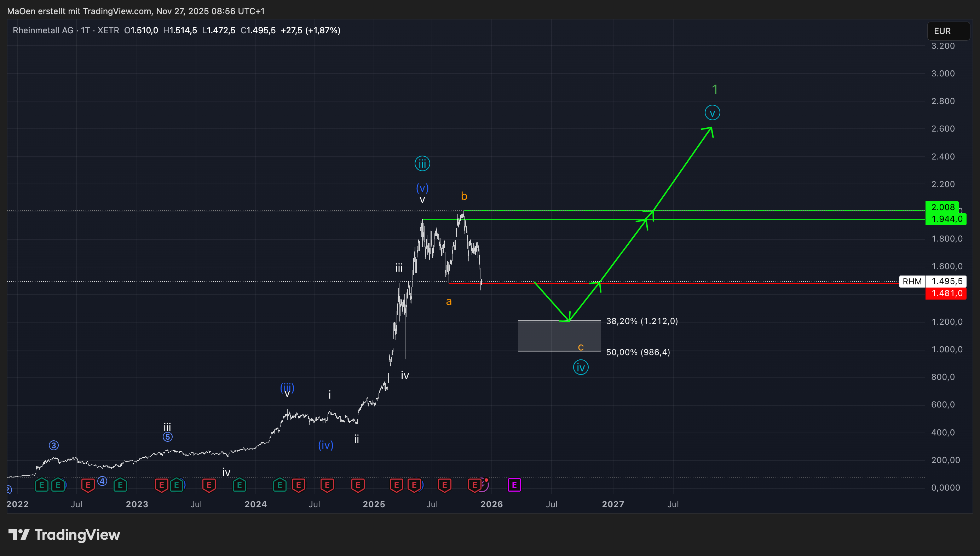This screenshot has height=556, width=980.
Task: Click the circled 3 wave label
Action: pos(53,445)
